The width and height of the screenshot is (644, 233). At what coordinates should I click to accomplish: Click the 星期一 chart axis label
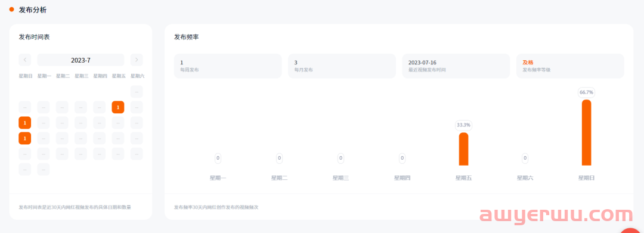point(218,178)
